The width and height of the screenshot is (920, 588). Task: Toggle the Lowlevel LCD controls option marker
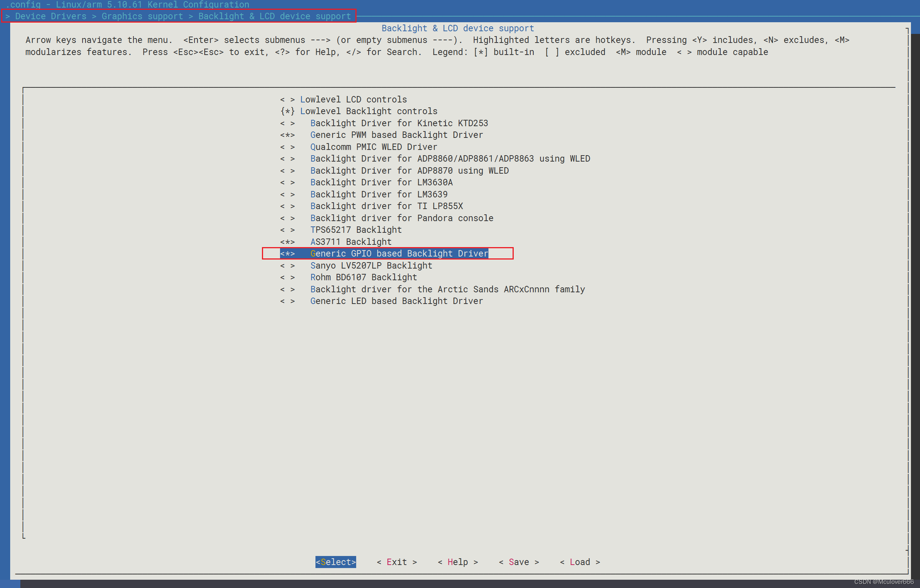pos(287,100)
